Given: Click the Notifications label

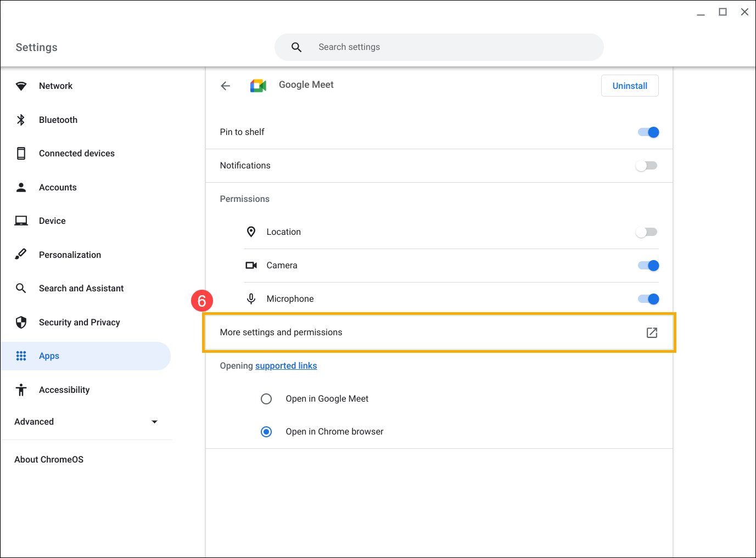Looking at the screenshot, I should pyautogui.click(x=245, y=165).
